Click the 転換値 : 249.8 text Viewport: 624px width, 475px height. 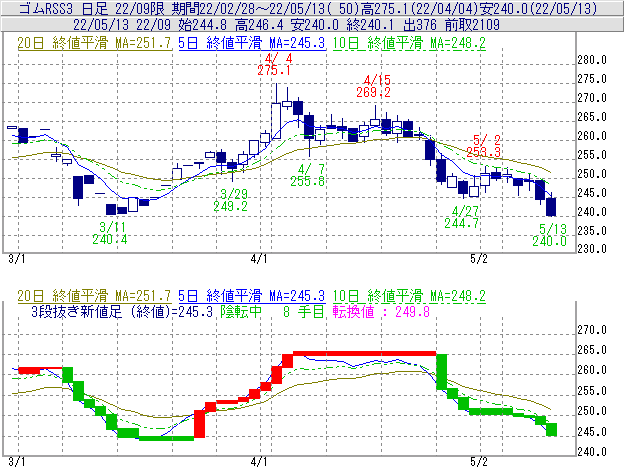[x=382, y=311]
